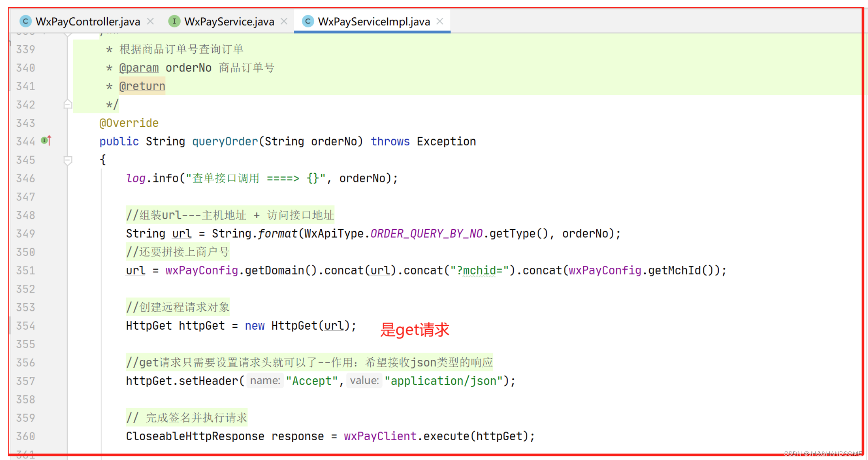Click the log.info call on line 346
The height and width of the screenshot is (460, 868).
(262, 178)
